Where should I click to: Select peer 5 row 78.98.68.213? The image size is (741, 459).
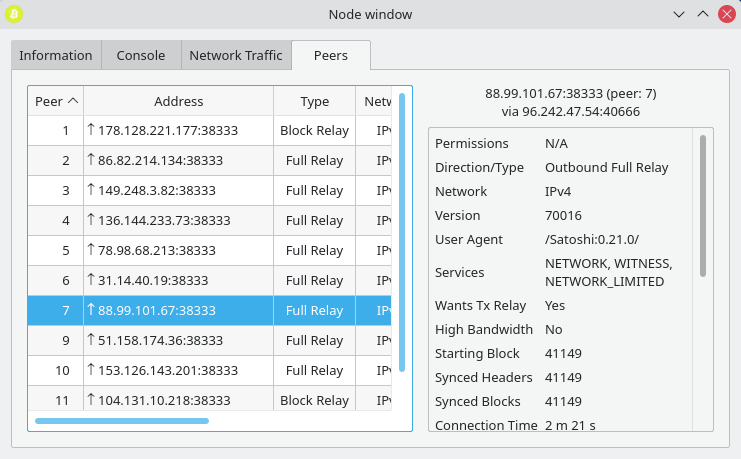tap(200, 250)
